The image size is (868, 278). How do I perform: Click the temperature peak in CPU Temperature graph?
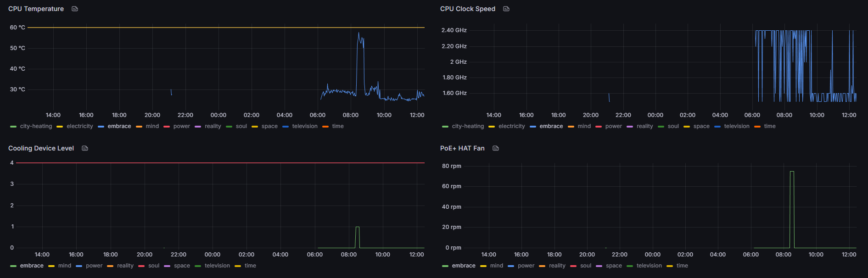(x=358, y=33)
